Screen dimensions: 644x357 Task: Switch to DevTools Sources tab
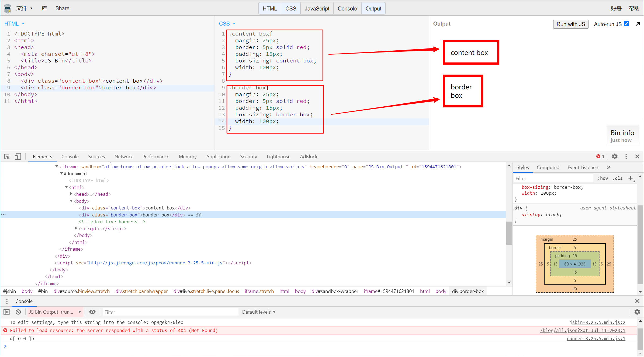pos(96,156)
